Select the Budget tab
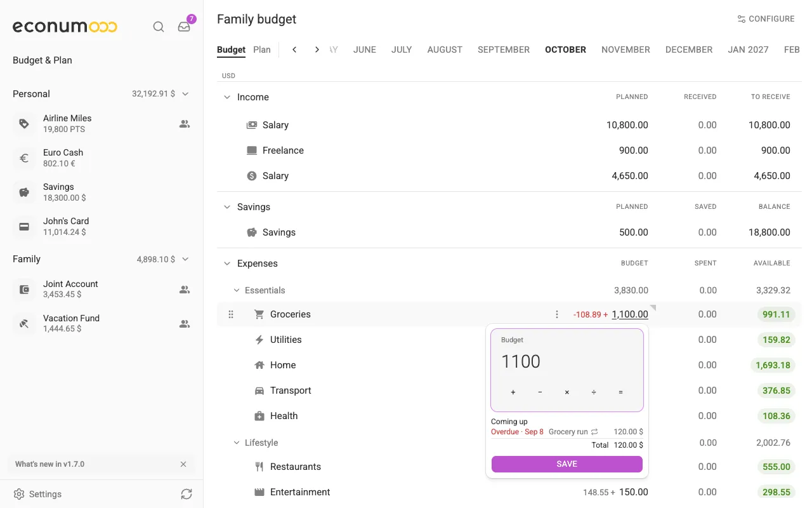The height and width of the screenshot is (508, 812). pos(231,50)
